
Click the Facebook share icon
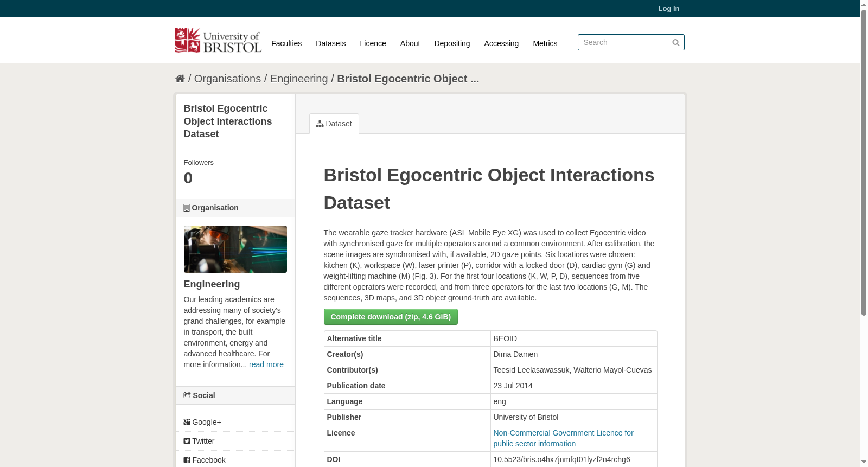click(x=187, y=460)
